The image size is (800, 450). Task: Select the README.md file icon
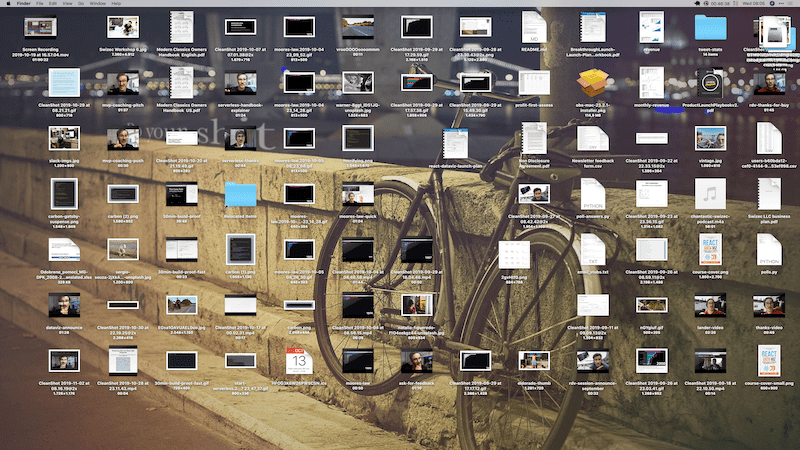pos(535,26)
